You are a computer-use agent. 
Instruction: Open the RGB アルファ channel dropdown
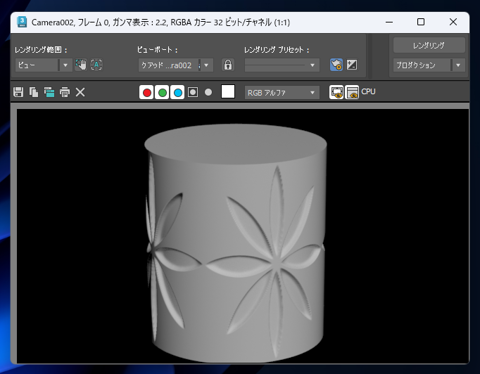[282, 93]
